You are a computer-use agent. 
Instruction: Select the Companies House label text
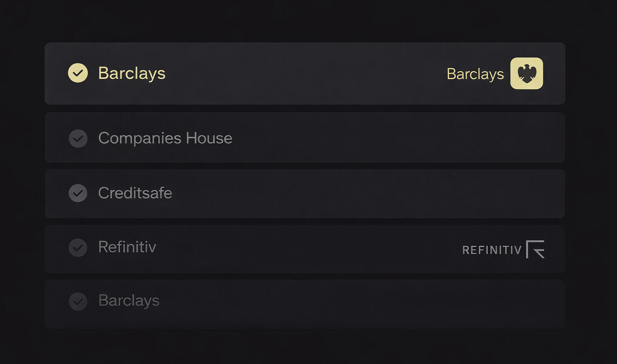click(x=165, y=138)
